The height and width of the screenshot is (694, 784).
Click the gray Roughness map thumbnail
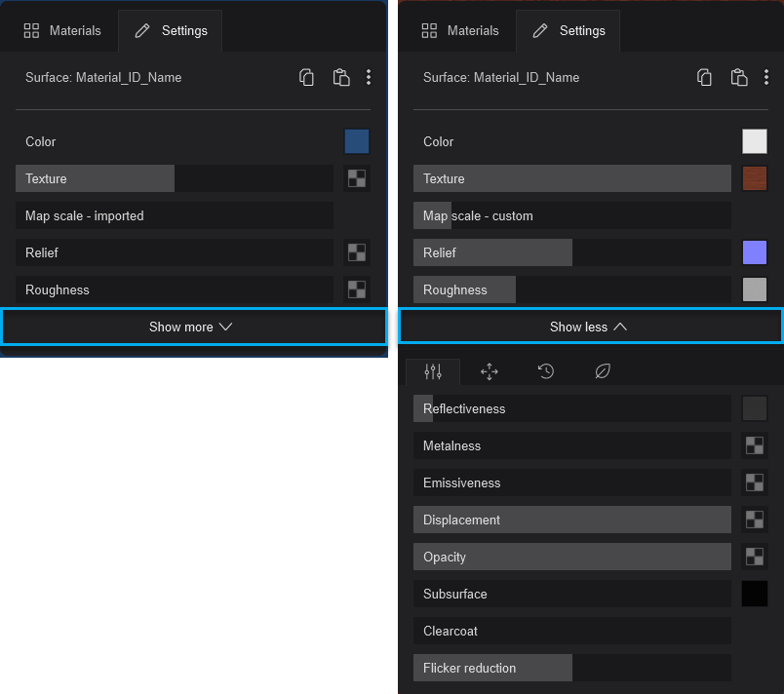755,289
